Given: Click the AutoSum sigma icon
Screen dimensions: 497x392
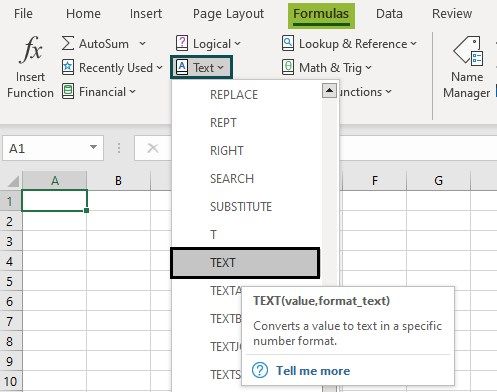Looking at the screenshot, I should [68, 43].
